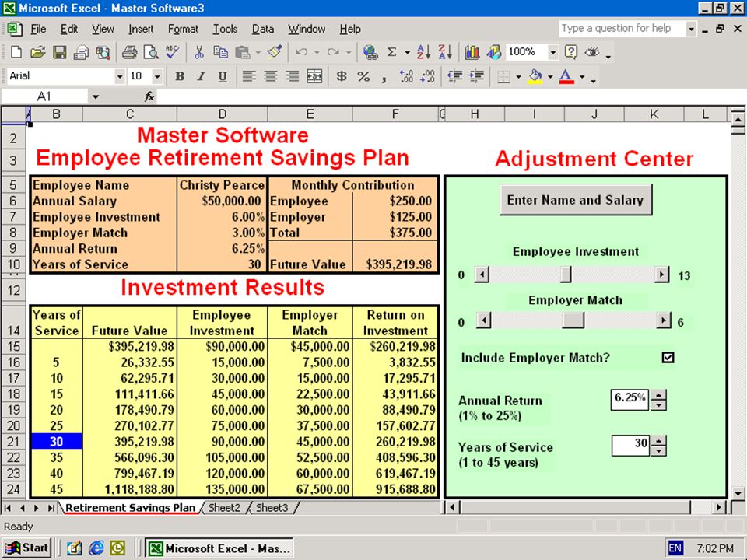Screen dimensions: 747x560
Task: Insert a hyperlink with the globe icon
Action: coord(370,52)
